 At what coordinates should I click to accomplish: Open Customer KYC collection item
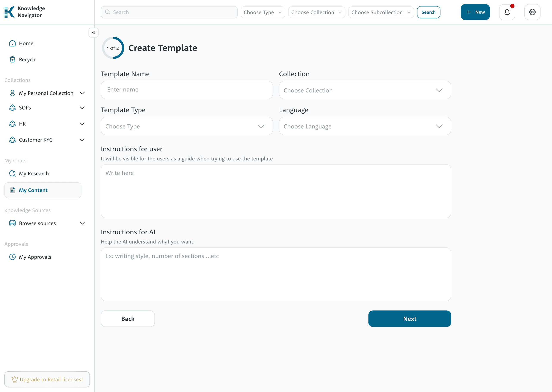tap(36, 140)
